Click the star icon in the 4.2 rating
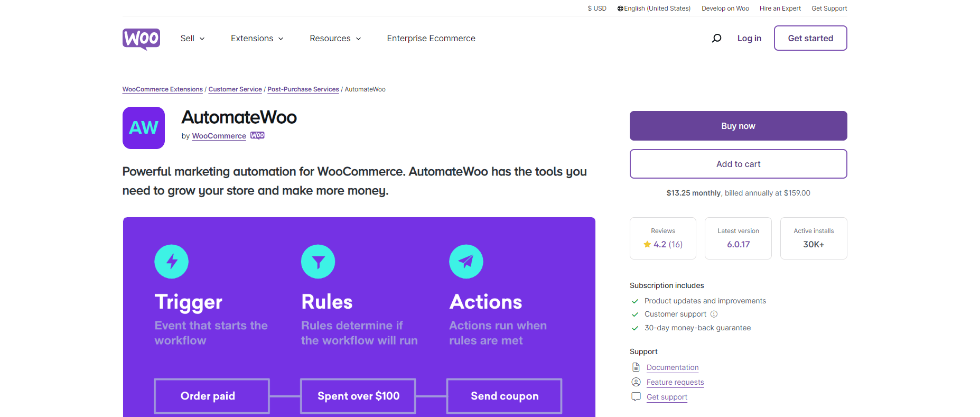This screenshot has height=417, width=980. point(647,244)
